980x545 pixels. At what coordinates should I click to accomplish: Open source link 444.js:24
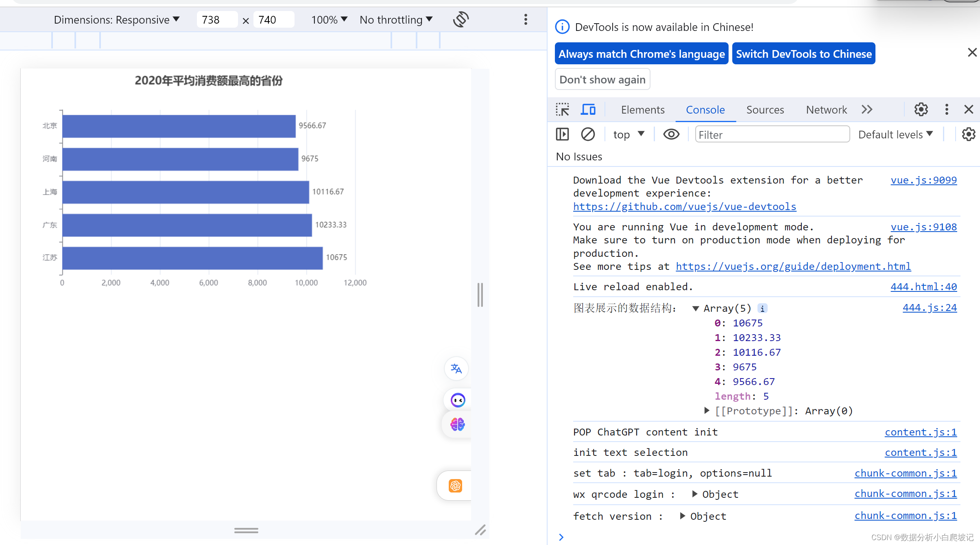[930, 308]
